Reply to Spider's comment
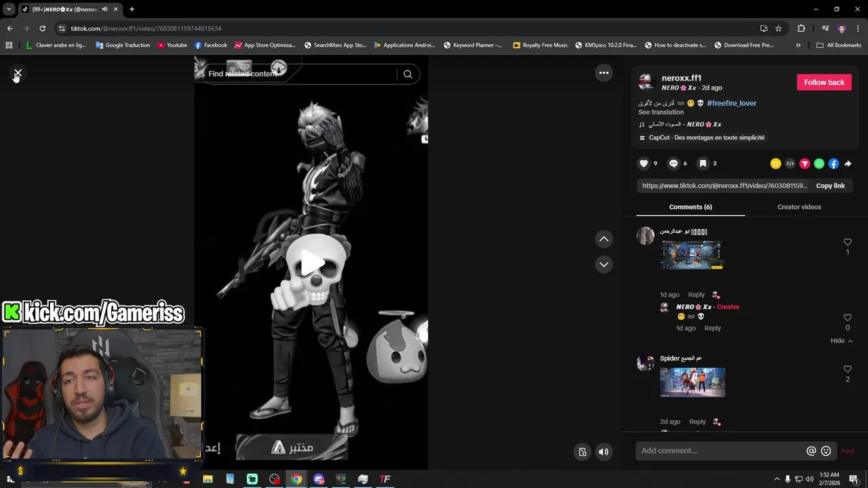The height and width of the screenshot is (488, 868). click(x=697, y=422)
